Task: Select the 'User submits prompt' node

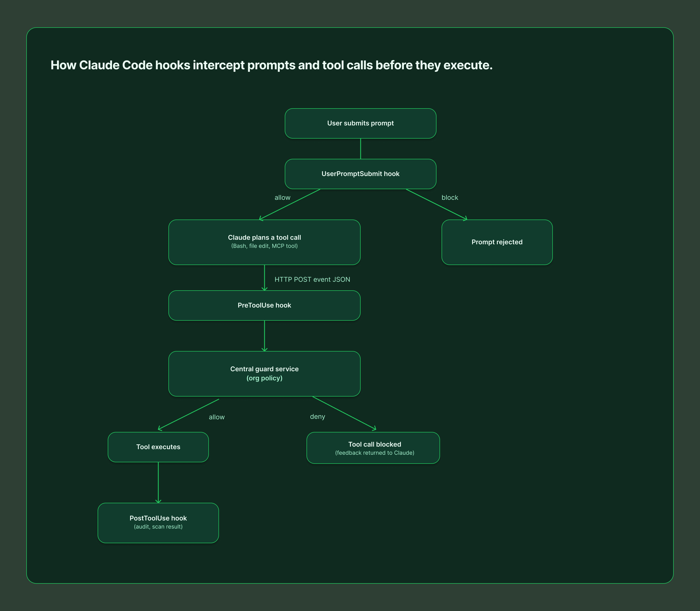Action: (x=360, y=123)
